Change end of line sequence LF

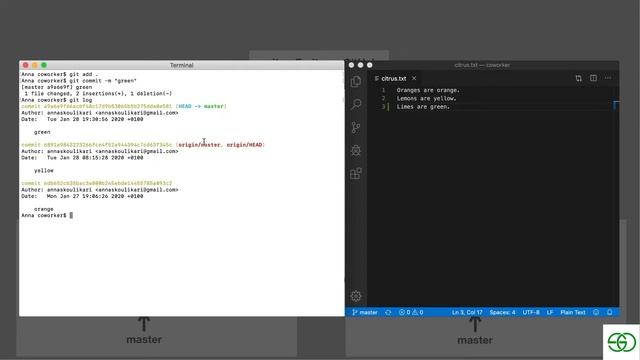550,312
